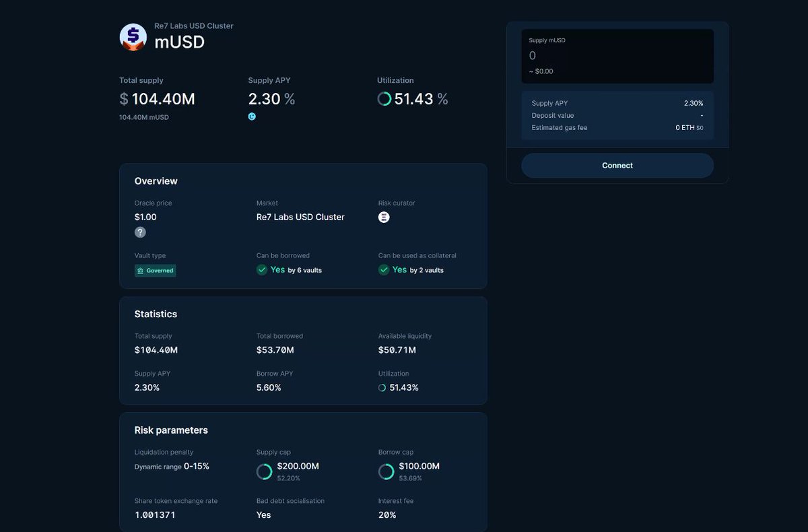The height and width of the screenshot is (532, 808).
Task: Click the Overview section heading
Action: tap(156, 181)
